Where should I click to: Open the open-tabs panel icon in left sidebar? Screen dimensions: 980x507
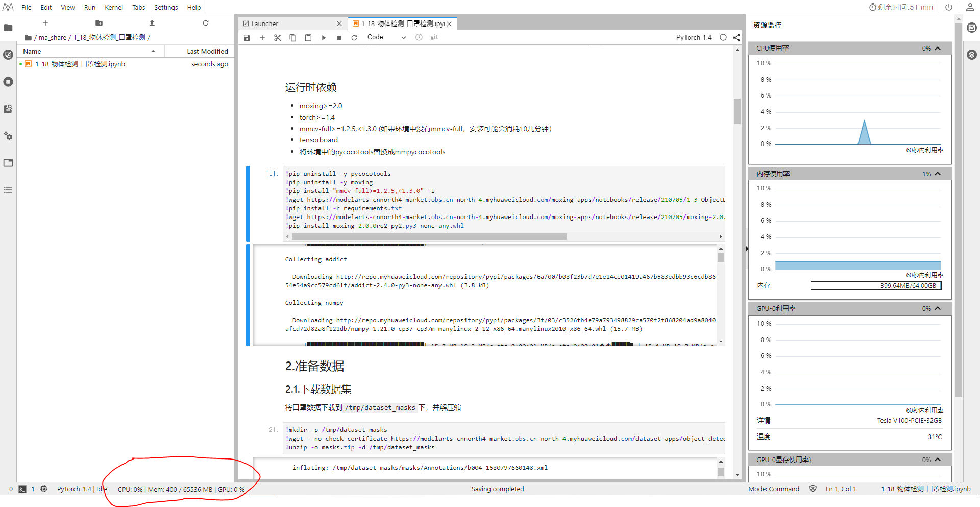8,163
